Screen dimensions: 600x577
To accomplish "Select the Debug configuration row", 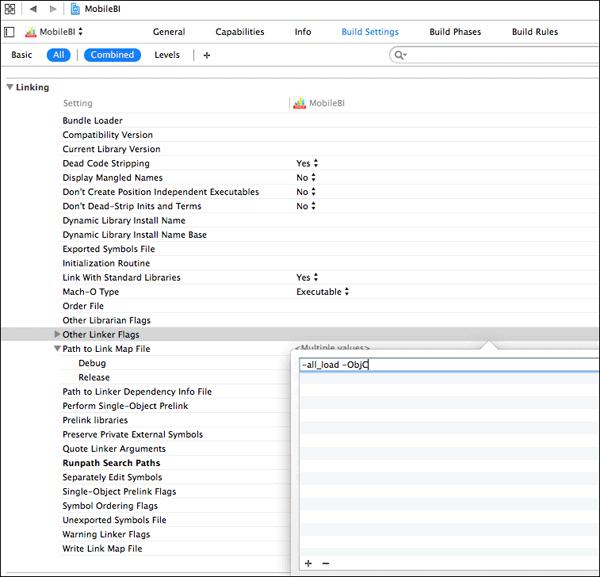I will [92, 363].
